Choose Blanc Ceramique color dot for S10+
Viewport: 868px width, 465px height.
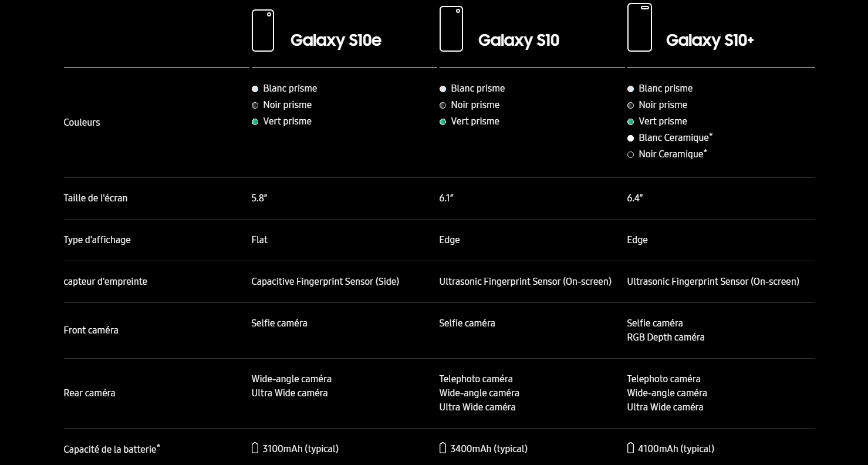[630, 138]
